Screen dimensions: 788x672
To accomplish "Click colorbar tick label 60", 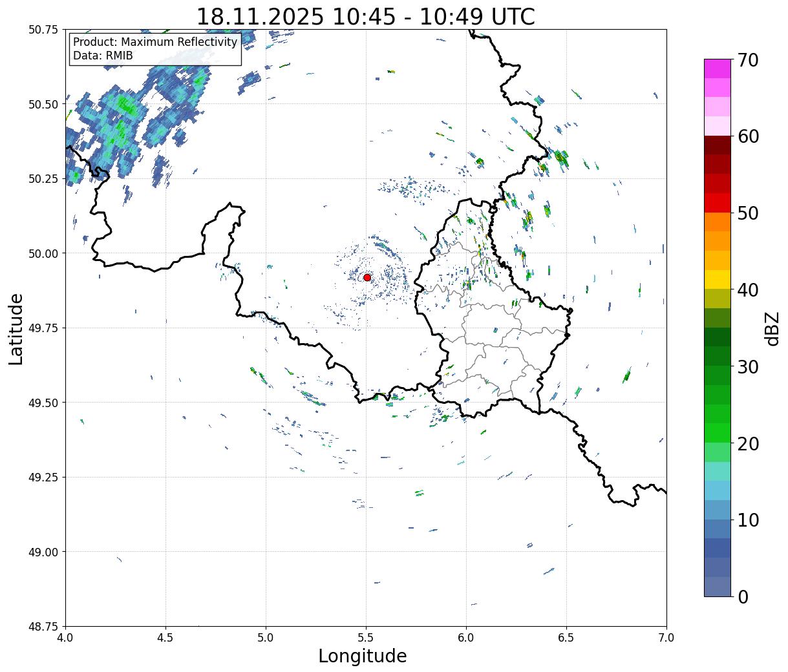I will [x=748, y=136].
